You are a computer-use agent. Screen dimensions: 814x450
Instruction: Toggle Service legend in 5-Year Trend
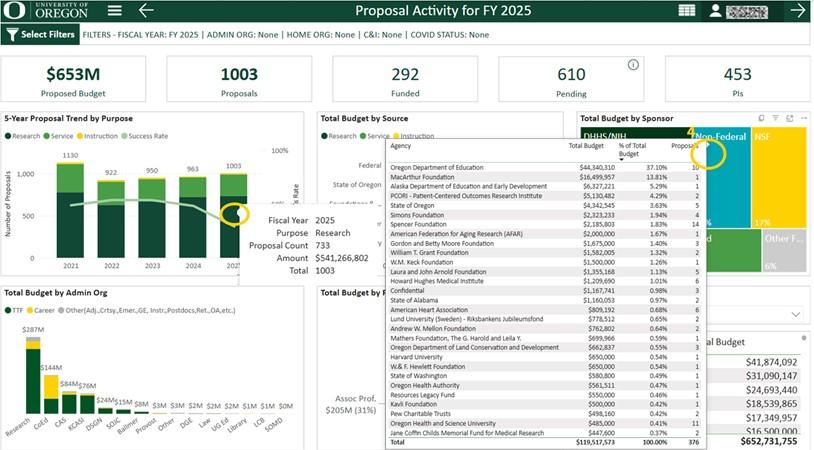click(58, 136)
